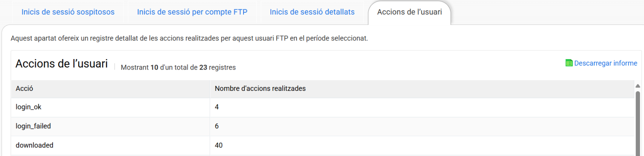Image resolution: width=644 pixels, height=156 pixels.
Task: Download report via Descarregar informe link
Action: pos(606,63)
